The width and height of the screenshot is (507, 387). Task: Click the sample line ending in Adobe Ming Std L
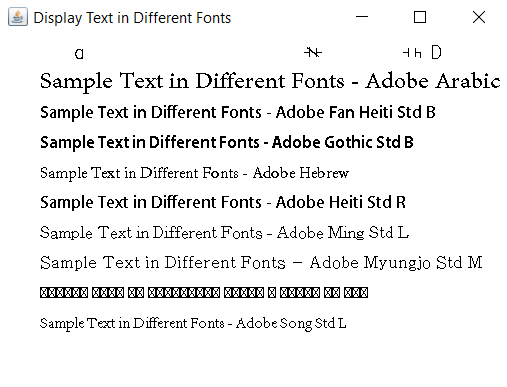[224, 233]
